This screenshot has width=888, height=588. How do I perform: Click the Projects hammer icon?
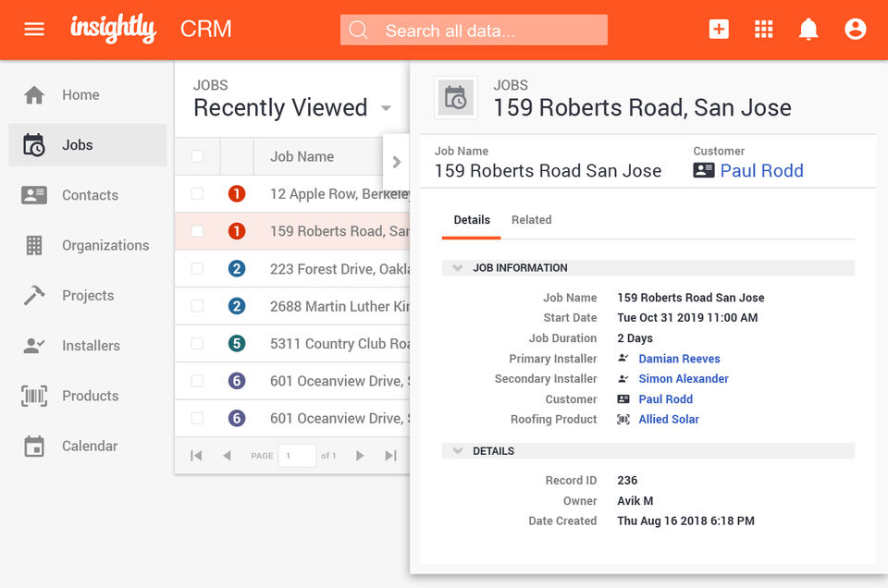34,295
